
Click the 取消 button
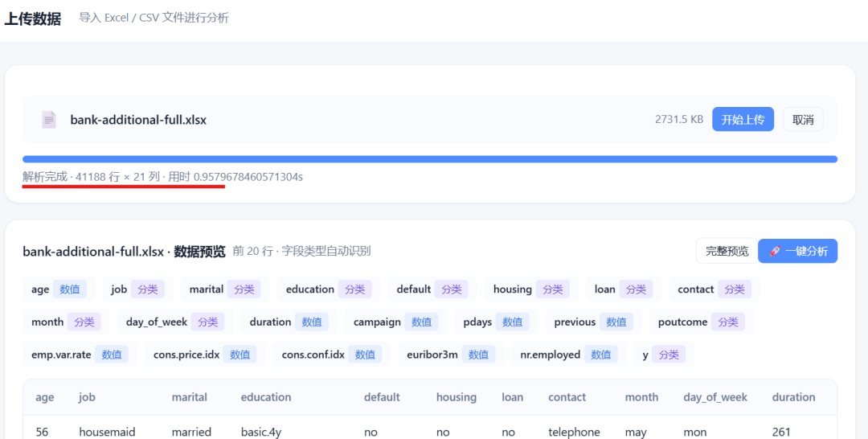[x=803, y=120]
